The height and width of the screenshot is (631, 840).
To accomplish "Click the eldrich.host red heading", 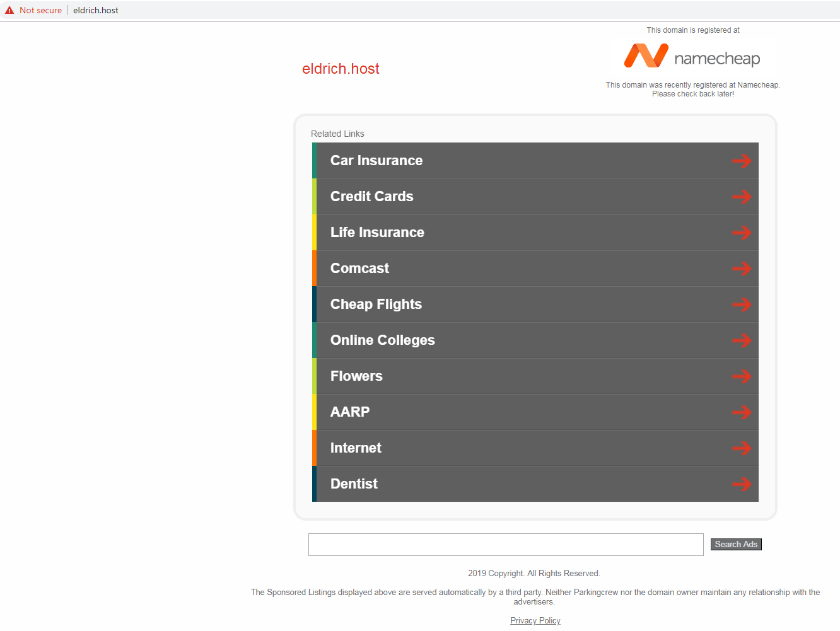I will click(x=341, y=69).
